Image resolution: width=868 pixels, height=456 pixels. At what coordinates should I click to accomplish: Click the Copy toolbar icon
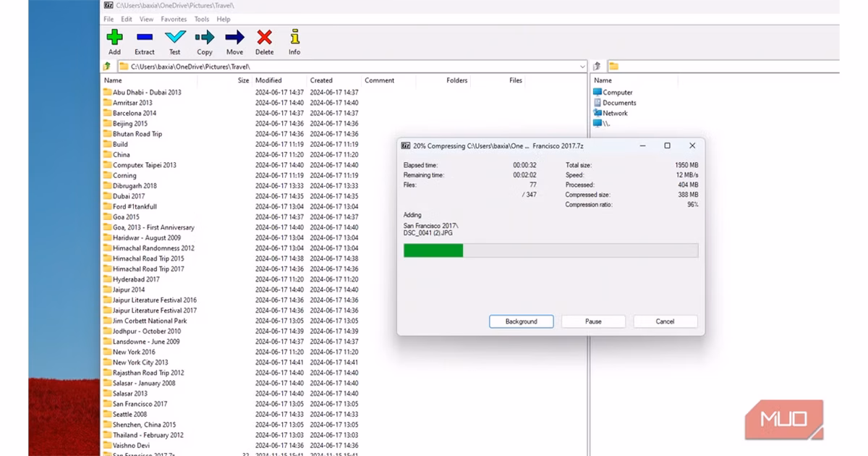(205, 37)
